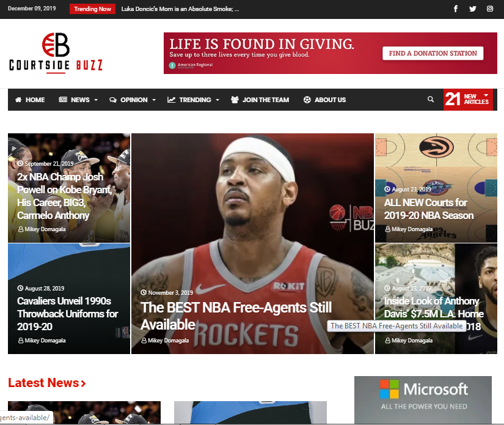Screen dimensions: 504x425
Task: Open the Facebook page icon
Action: (x=456, y=9)
